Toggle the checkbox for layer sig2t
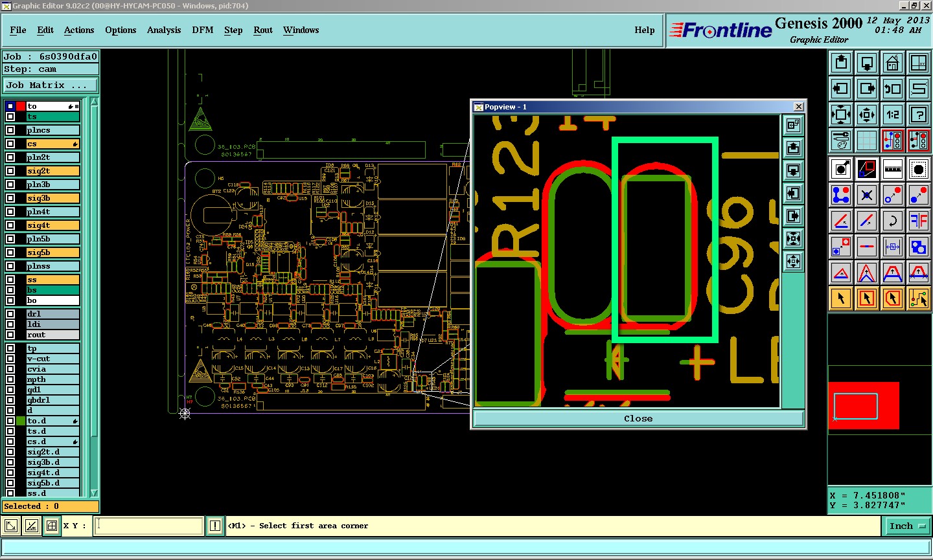 [10, 171]
